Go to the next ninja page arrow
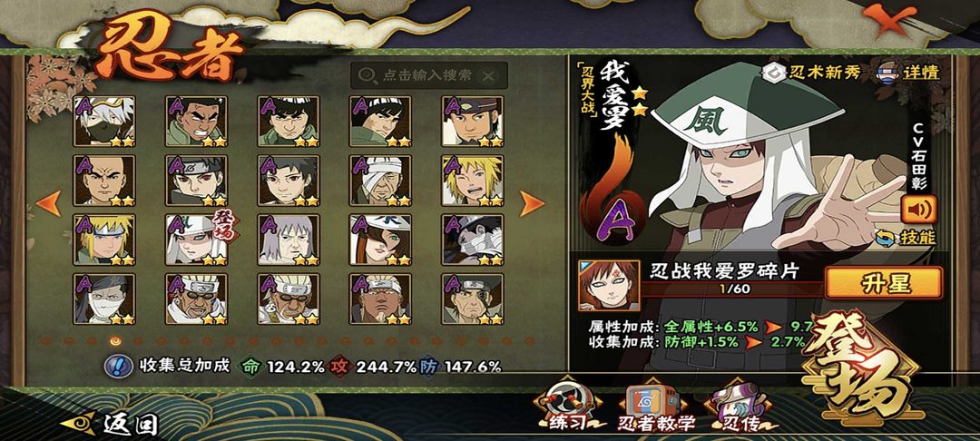 [x=532, y=203]
